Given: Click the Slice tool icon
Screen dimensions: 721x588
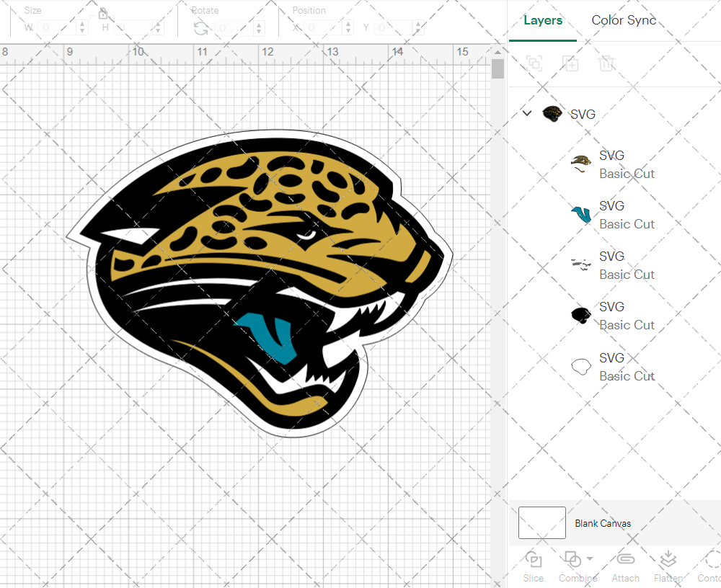Looking at the screenshot, I should pos(534,560).
